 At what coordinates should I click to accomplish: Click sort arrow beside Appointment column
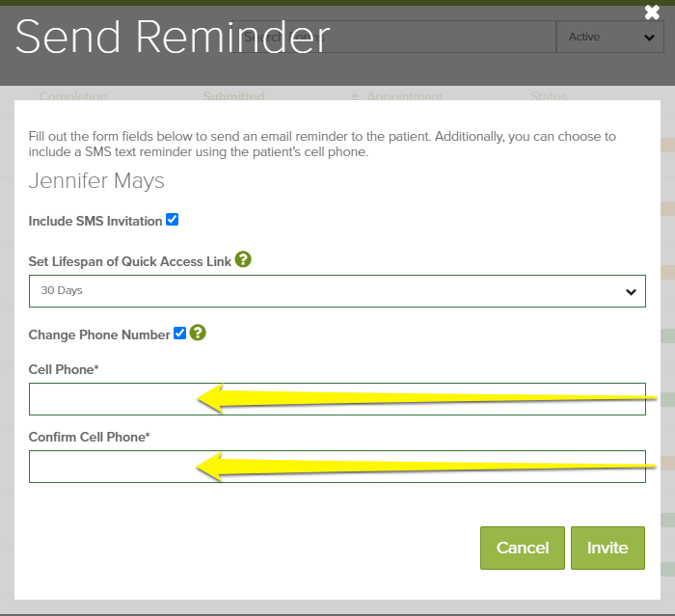tap(356, 96)
